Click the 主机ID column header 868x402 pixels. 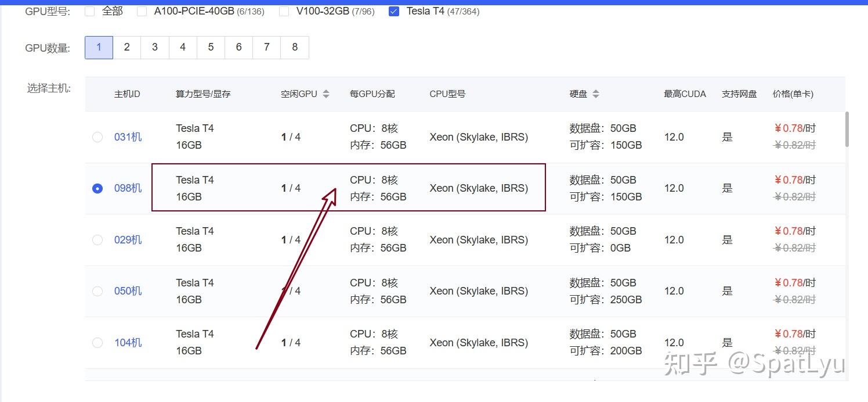pyautogui.click(x=127, y=94)
